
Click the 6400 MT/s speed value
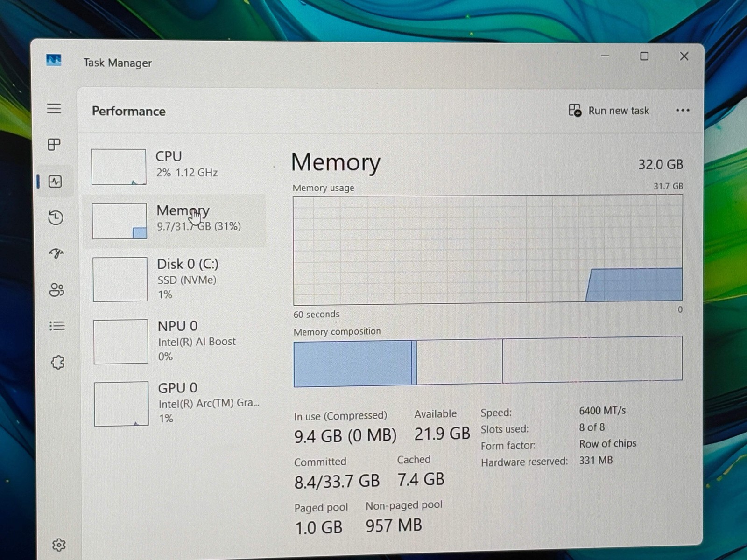click(602, 411)
